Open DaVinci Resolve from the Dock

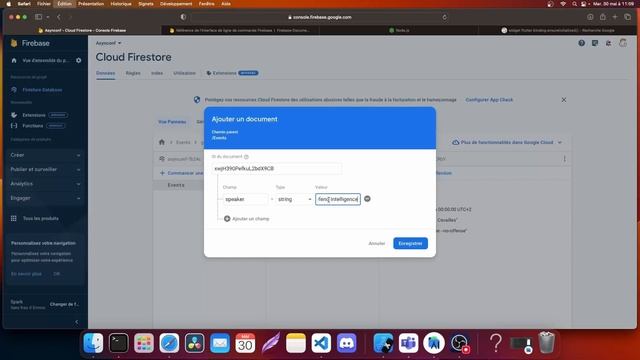pos(194,343)
